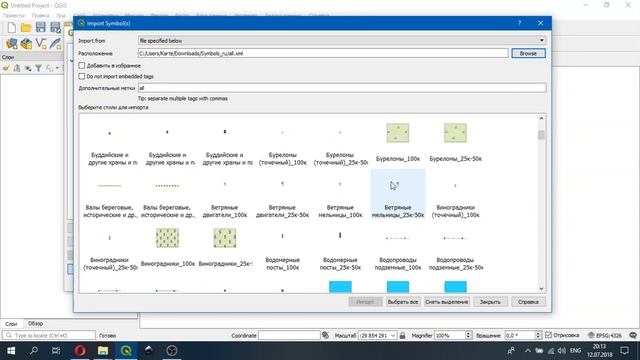Viewport: 640px width, 360px height.
Task: Click 'Закрыть' button
Action: 490,302
